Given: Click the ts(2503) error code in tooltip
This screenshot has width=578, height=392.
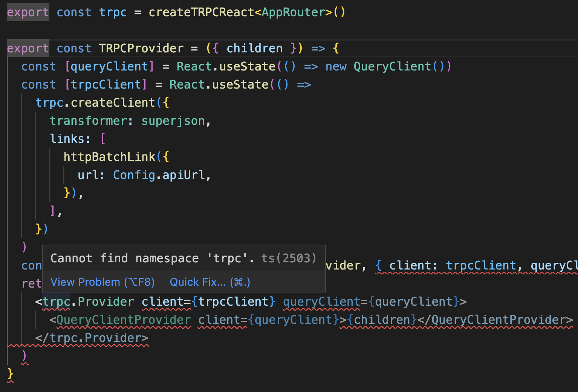Looking at the screenshot, I should pyautogui.click(x=288, y=258).
